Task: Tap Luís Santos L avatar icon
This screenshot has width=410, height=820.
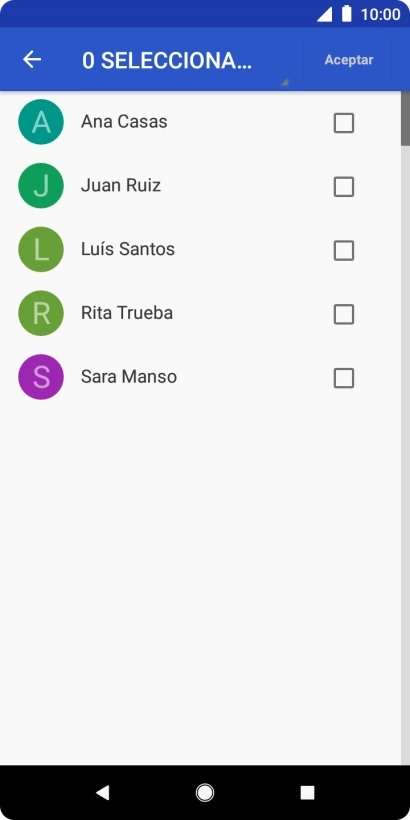Action: coord(41,249)
